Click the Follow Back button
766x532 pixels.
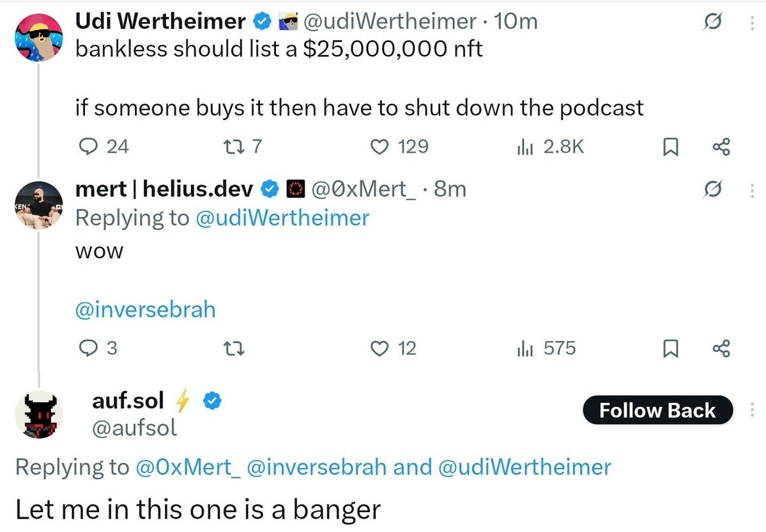pos(657,410)
